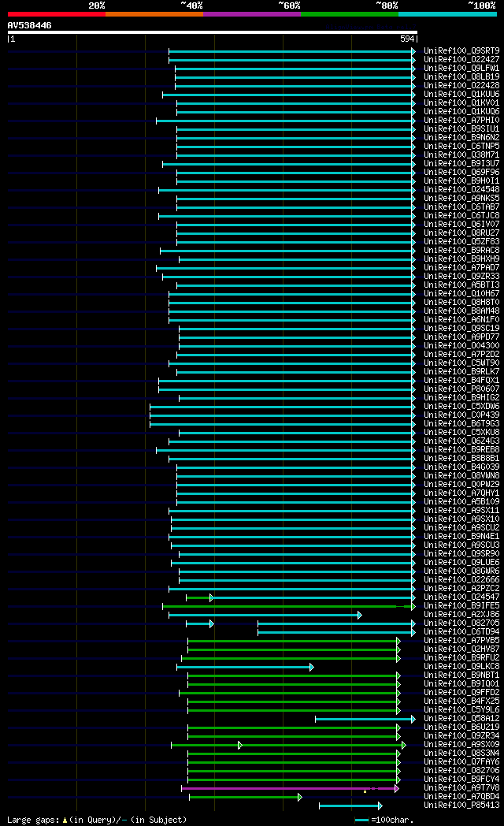Select hit label UniRef100_A2PZC2
This screenshot has height=826, width=504.
click(x=462, y=589)
